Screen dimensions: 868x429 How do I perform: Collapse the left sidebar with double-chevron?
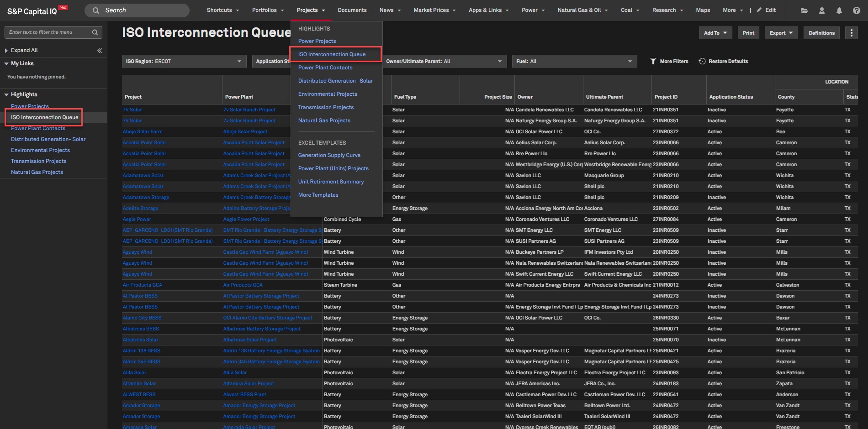[100, 51]
